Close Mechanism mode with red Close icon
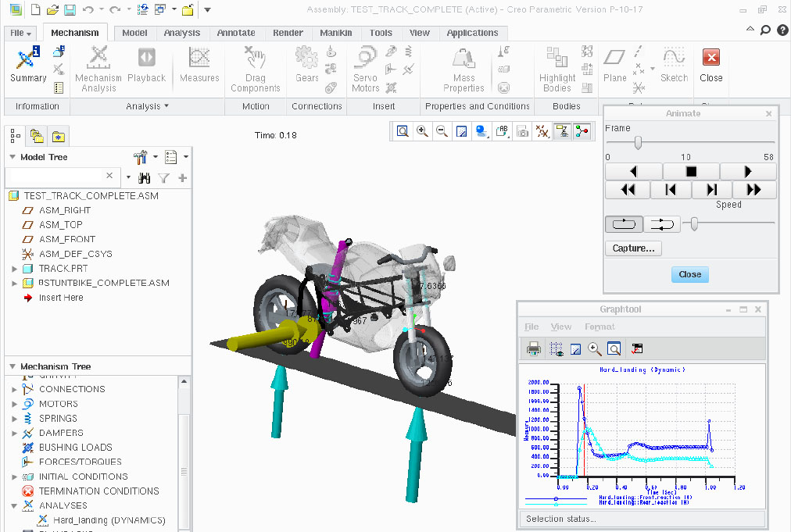The image size is (791, 532). [x=710, y=64]
